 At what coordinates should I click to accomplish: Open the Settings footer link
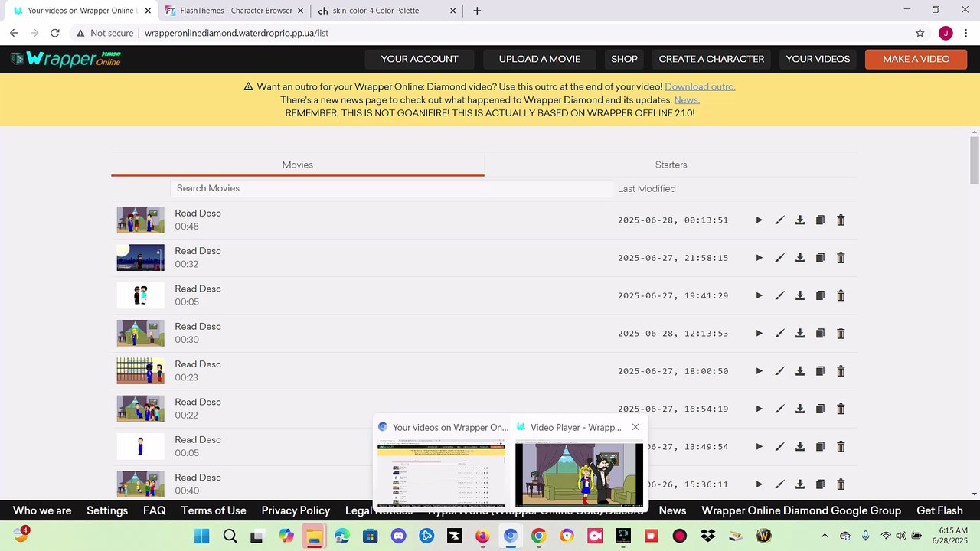pos(107,510)
